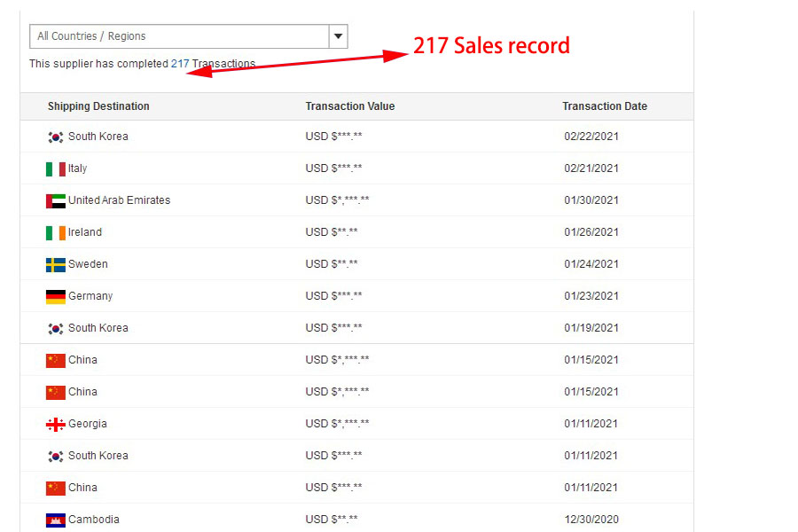Click the Sweden flag icon
798x532 pixels.
pos(55,264)
